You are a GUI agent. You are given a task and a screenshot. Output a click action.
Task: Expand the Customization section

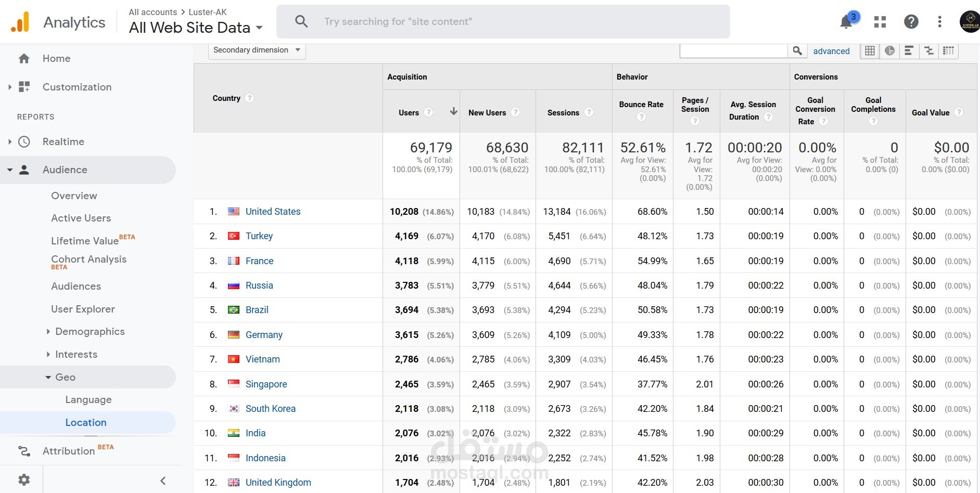point(9,87)
